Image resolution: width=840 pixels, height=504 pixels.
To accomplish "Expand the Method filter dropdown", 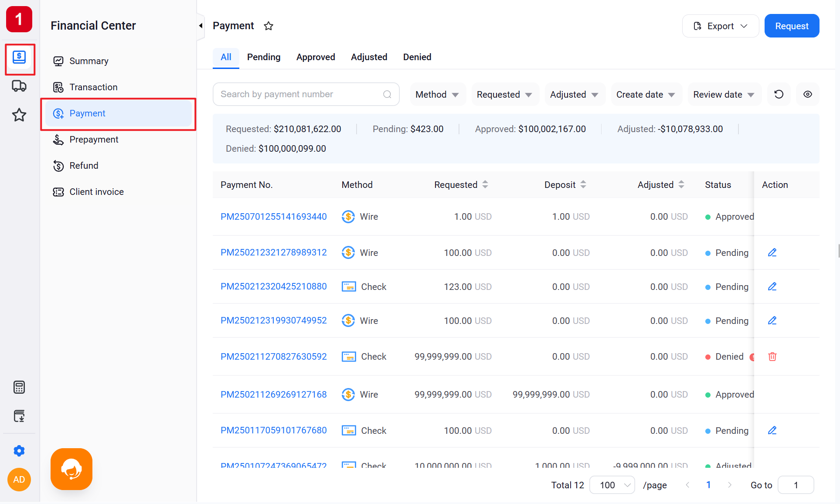I will [x=438, y=94].
